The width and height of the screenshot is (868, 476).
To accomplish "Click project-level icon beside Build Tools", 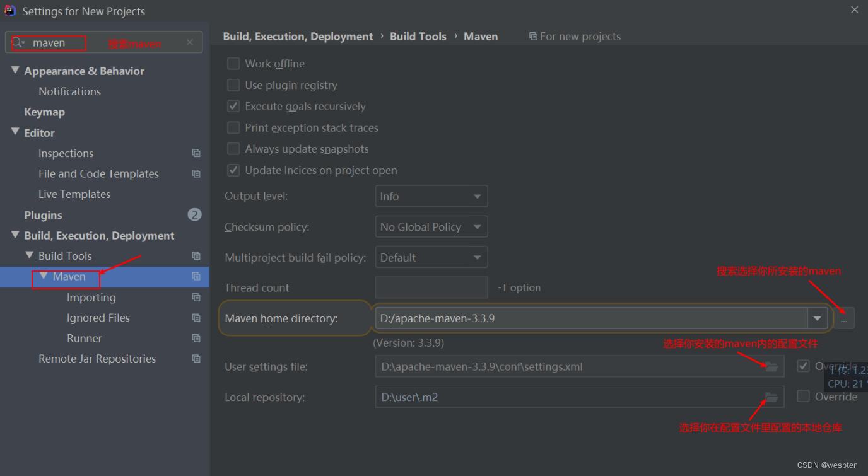I will pyautogui.click(x=196, y=256).
